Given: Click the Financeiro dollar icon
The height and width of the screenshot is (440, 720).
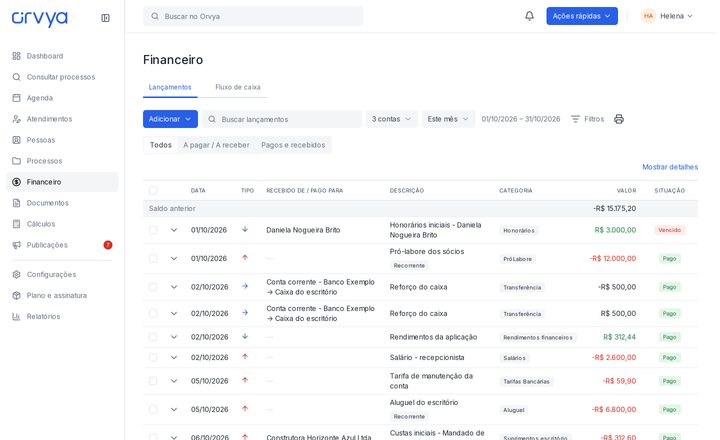Looking at the screenshot, I should pos(17,182).
